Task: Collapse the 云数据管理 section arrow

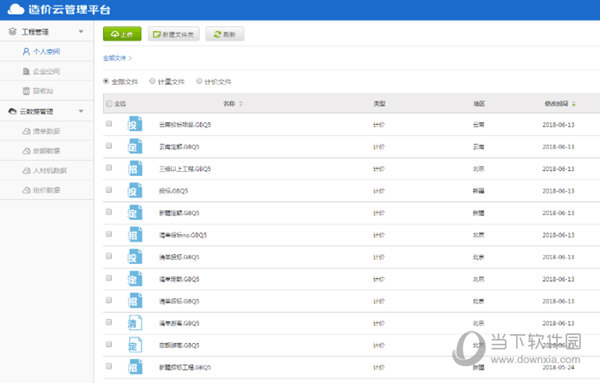Action: (81, 111)
